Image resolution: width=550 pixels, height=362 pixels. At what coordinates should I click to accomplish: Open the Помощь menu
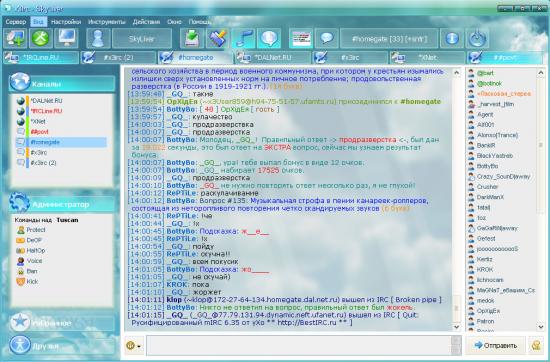pos(200,22)
